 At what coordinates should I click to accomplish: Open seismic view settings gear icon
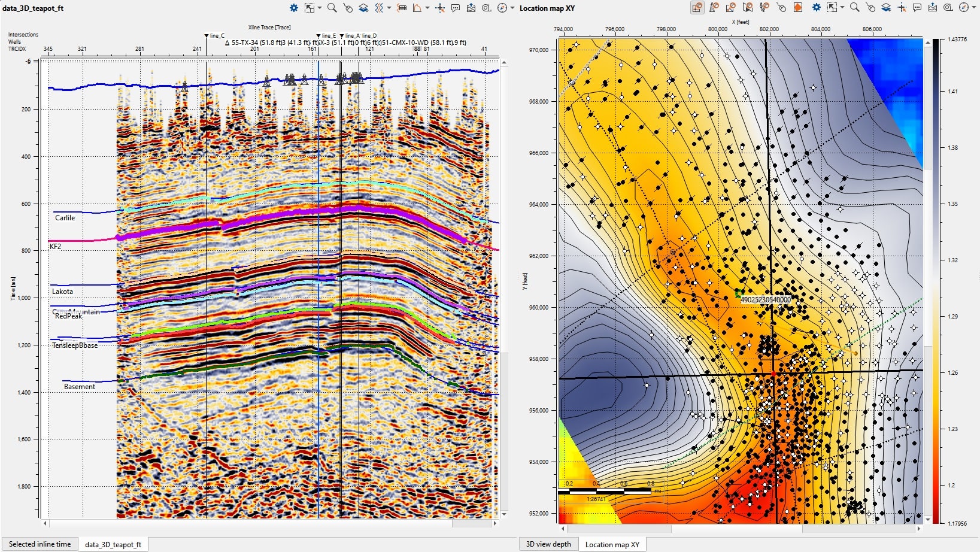294,8
